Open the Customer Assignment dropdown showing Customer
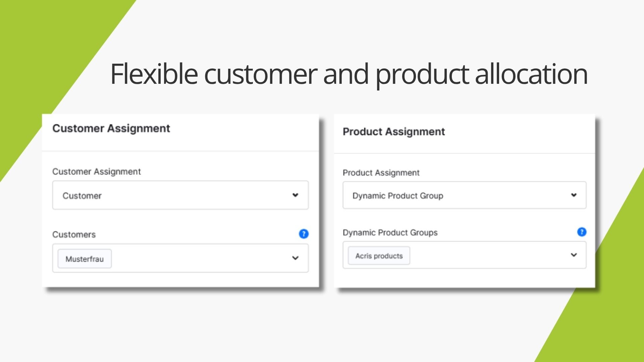Viewport: 644px width, 362px height. point(180,195)
